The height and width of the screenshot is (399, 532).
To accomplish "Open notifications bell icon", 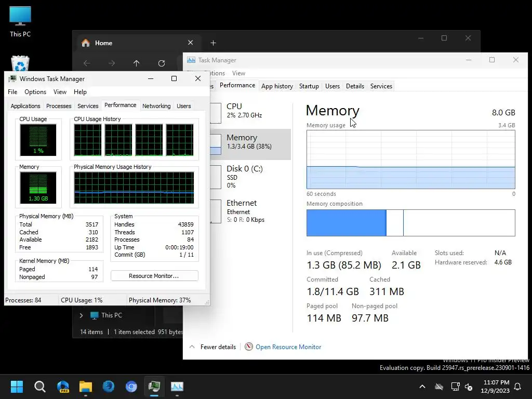I will pos(518,387).
